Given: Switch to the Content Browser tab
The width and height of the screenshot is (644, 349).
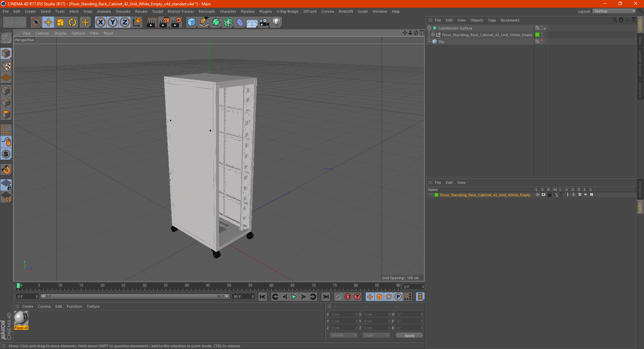Looking at the screenshot, I should pos(640,63).
